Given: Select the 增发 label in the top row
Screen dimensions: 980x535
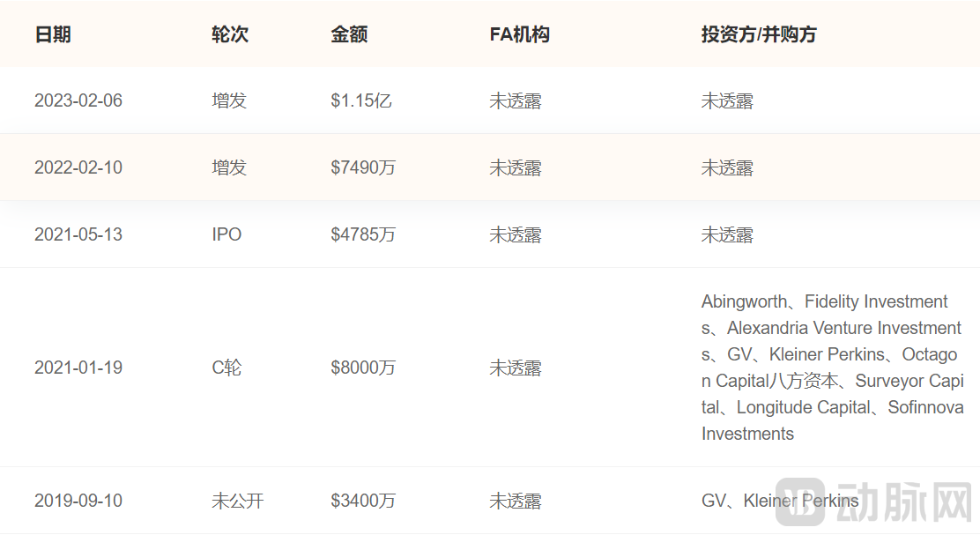Looking at the screenshot, I should [x=229, y=100].
